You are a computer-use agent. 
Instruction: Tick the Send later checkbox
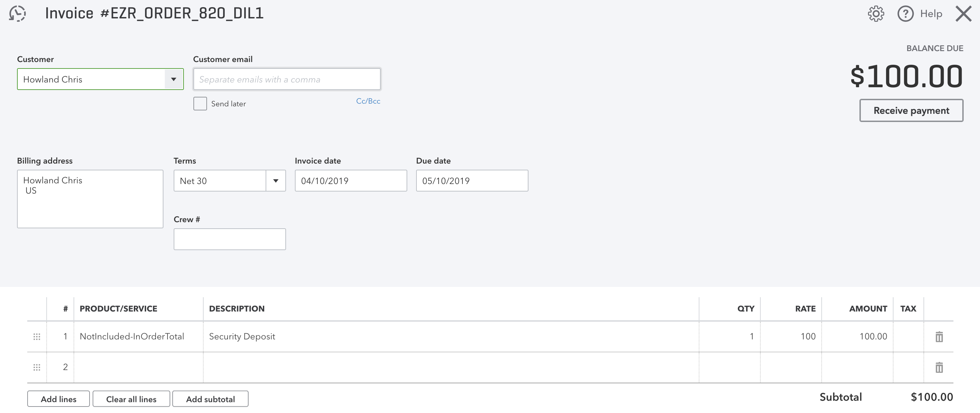200,104
